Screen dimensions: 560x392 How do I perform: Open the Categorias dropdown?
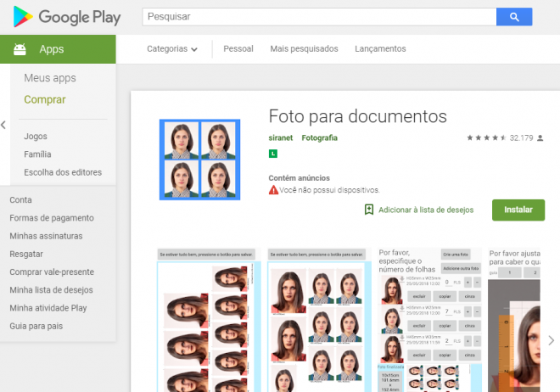click(171, 49)
